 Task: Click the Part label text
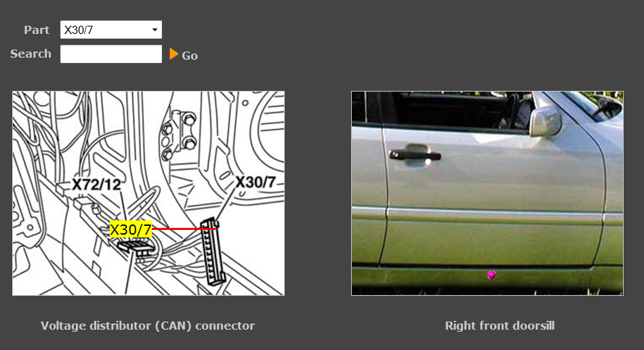click(x=37, y=30)
